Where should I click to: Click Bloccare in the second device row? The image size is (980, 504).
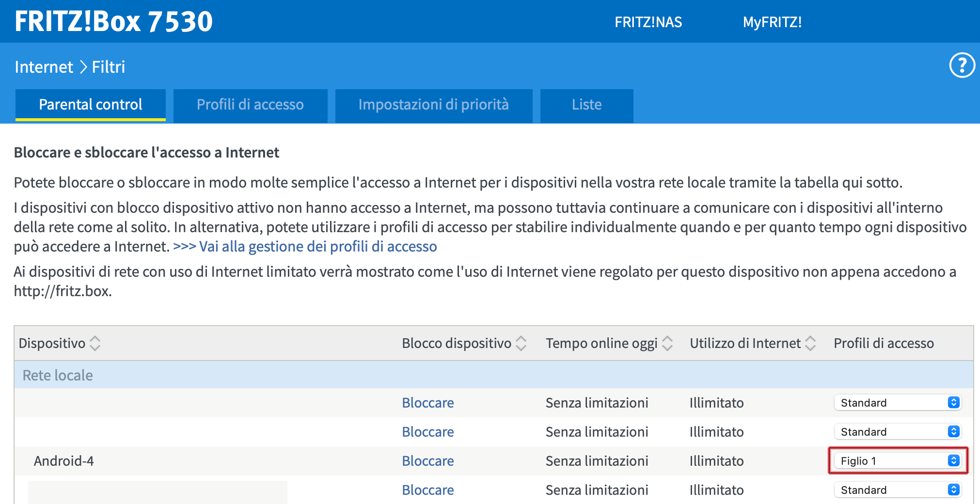coord(428,432)
